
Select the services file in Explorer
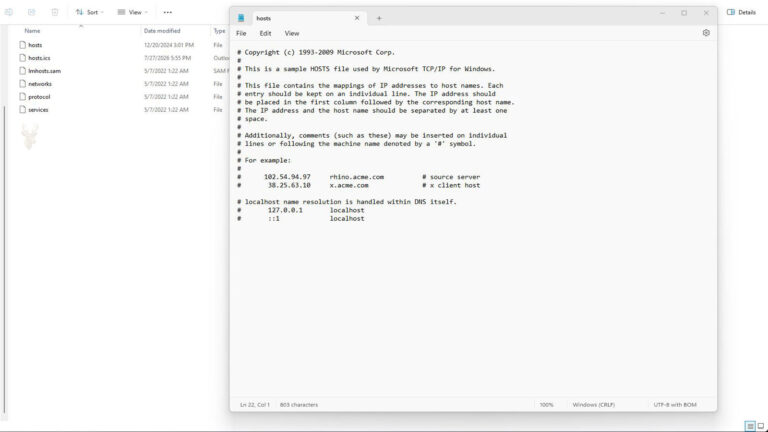[38, 110]
